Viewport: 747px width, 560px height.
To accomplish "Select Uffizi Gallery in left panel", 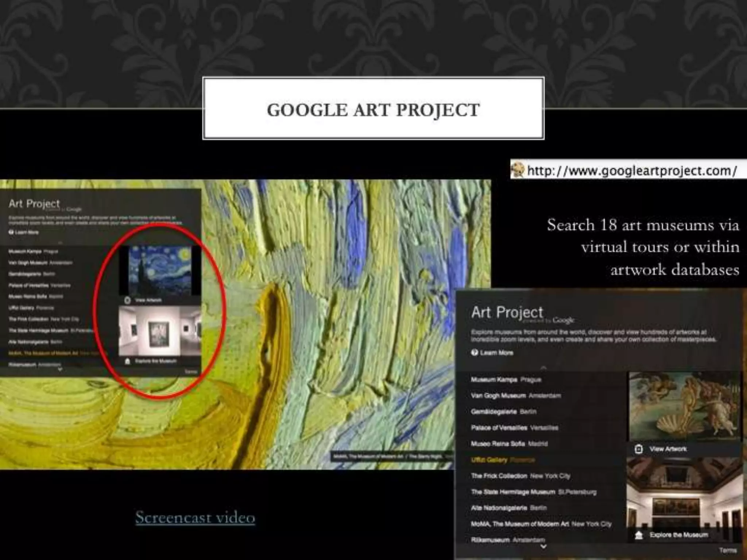I will click(31, 308).
